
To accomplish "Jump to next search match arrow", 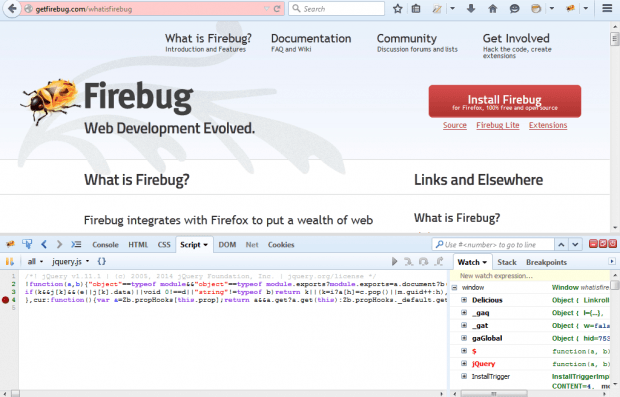I will (x=575, y=245).
